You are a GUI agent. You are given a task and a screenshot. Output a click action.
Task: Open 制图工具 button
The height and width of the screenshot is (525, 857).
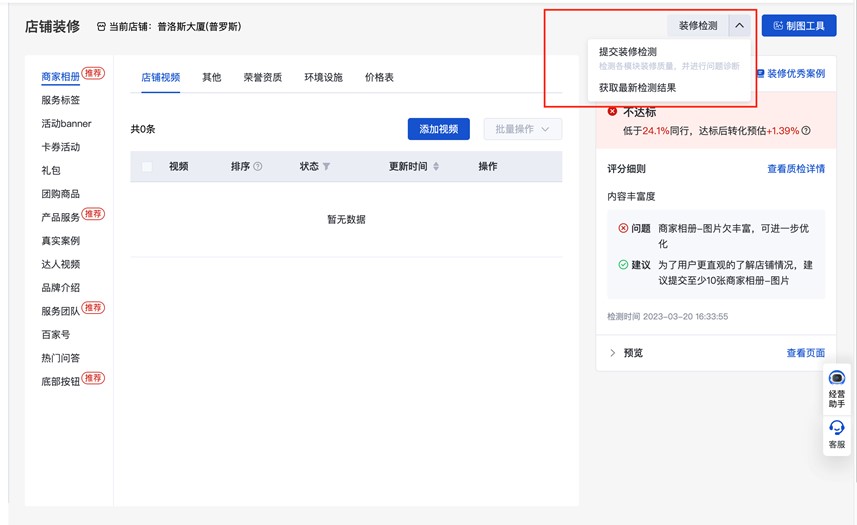[x=798, y=26]
